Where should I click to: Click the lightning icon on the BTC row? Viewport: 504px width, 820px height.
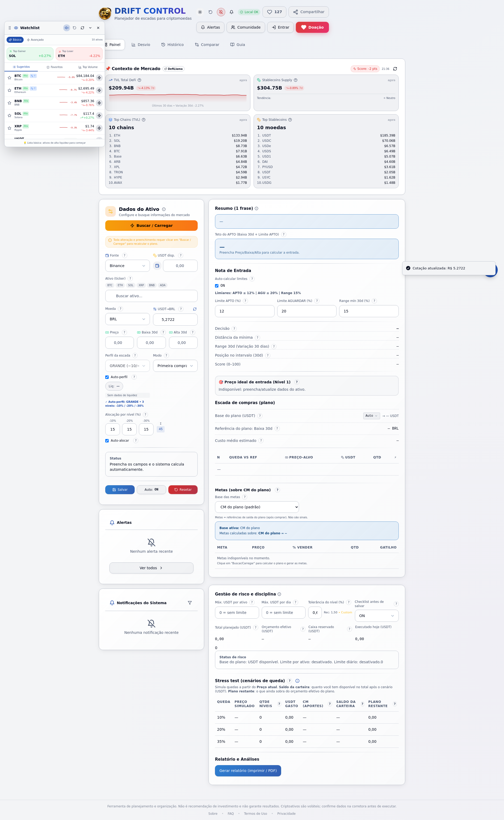pos(99,78)
